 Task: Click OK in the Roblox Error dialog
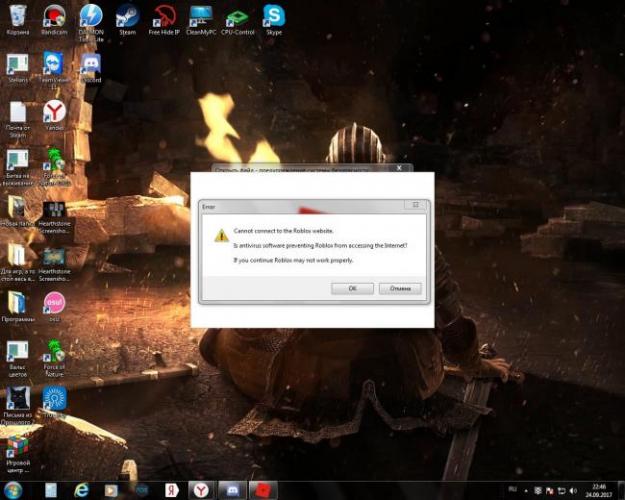tap(352, 288)
